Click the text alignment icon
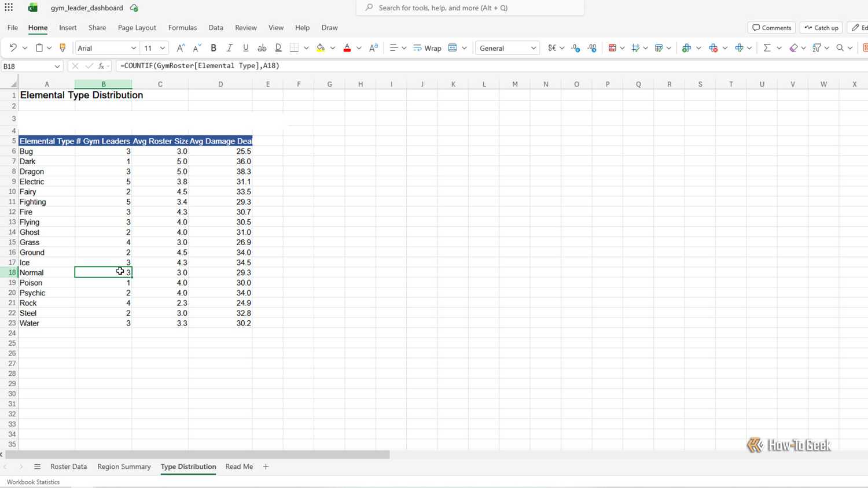Image resolution: width=868 pixels, height=488 pixels. (393, 48)
